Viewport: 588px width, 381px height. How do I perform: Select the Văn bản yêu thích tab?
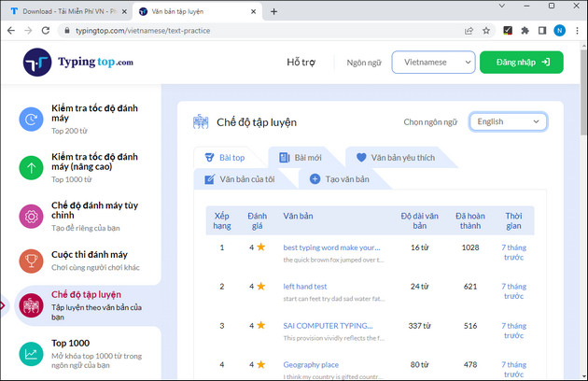point(393,158)
